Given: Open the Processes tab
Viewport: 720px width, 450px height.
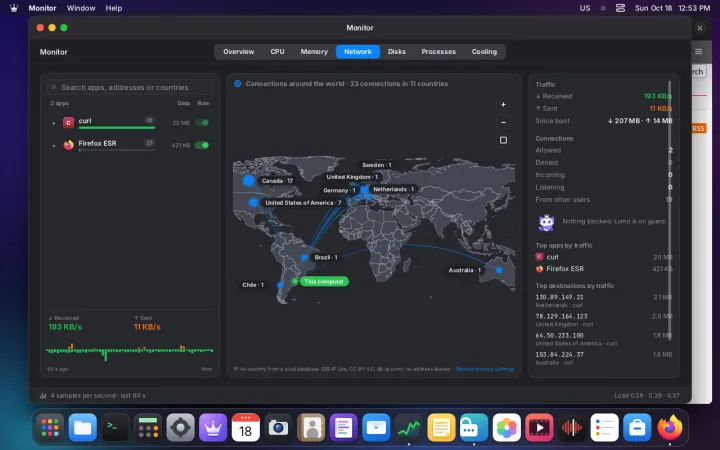Looking at the screenshot, I should (439, 51).
